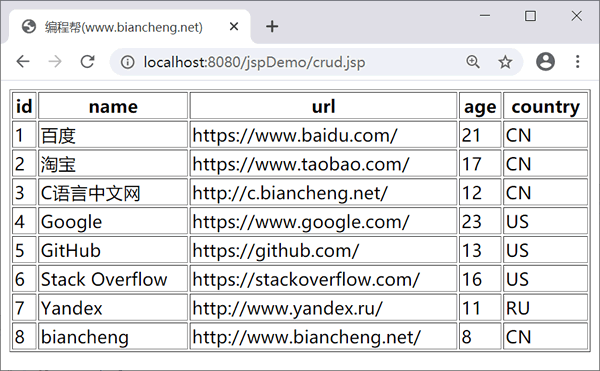Select the 编程帮(www.biancheng.net) tab
The height and width of the screenshot is (371, 600).
pyautogui.click(x=129, y=27)
